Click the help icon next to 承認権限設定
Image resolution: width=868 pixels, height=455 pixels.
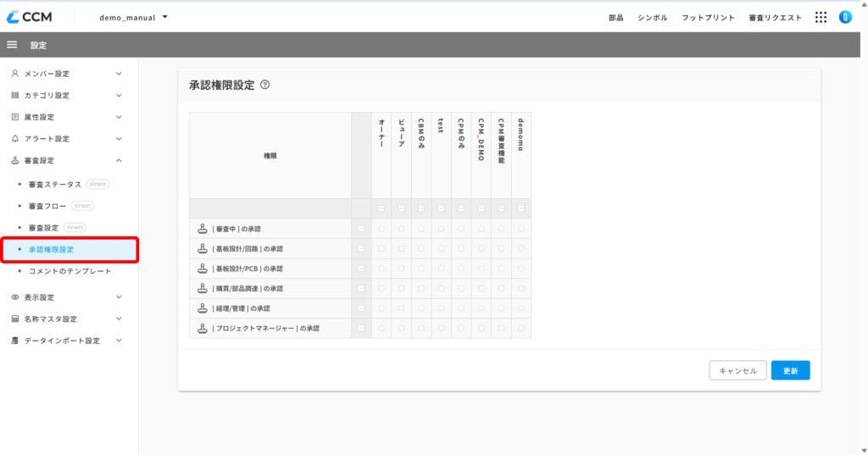tap(265, 85)
